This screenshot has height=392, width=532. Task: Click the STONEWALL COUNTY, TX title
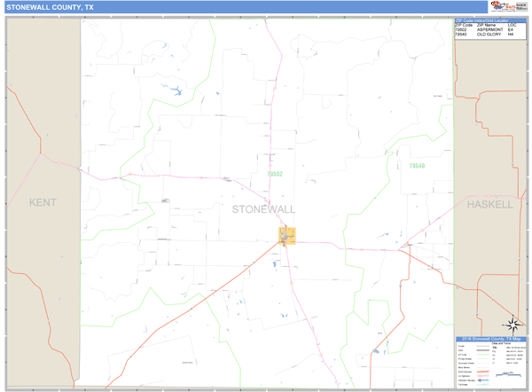tap(50, 7)
